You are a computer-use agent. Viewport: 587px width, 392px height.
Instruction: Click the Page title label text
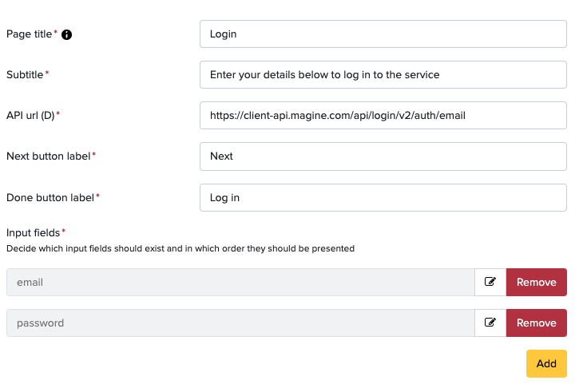pyautogui.click(x=30, y=34)
